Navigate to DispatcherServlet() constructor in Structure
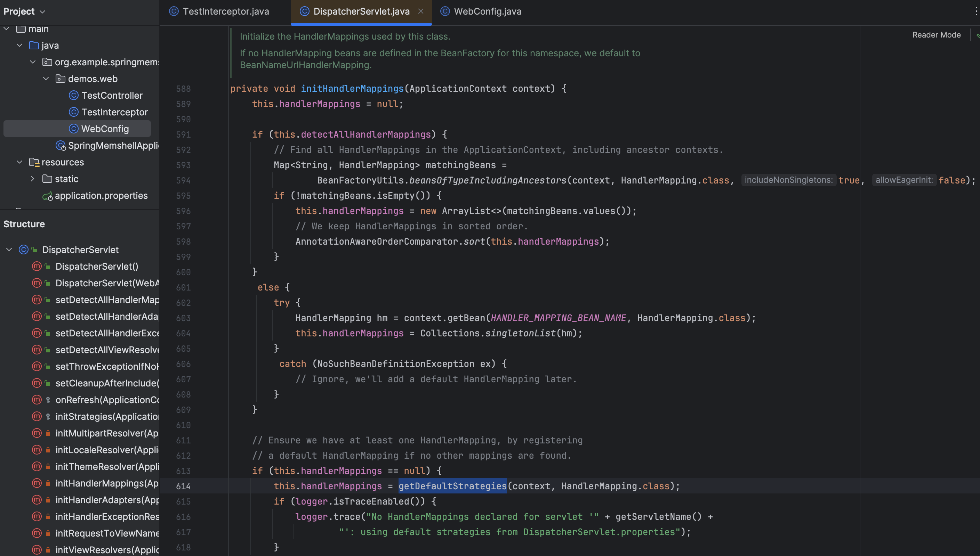 [97, 267]
